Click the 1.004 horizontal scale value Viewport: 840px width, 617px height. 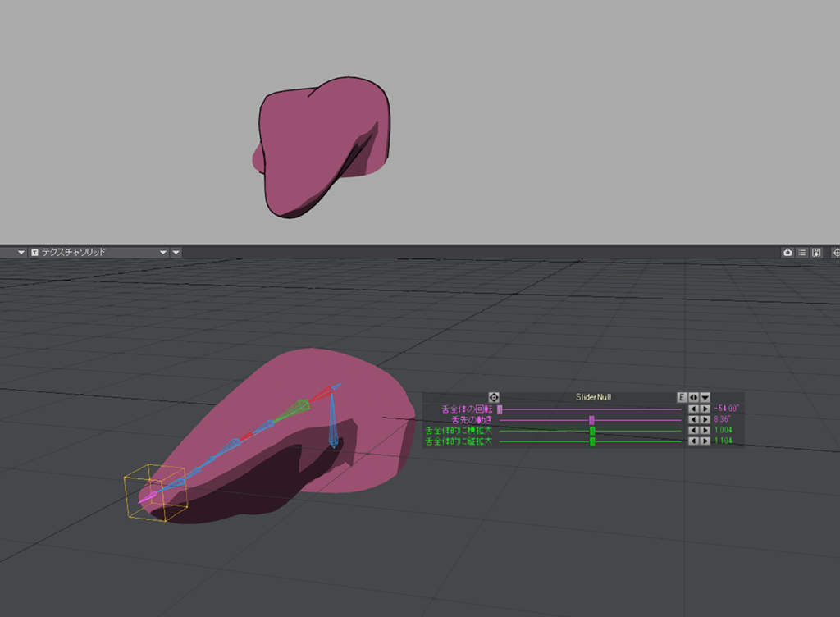click(x=724, y=430)
